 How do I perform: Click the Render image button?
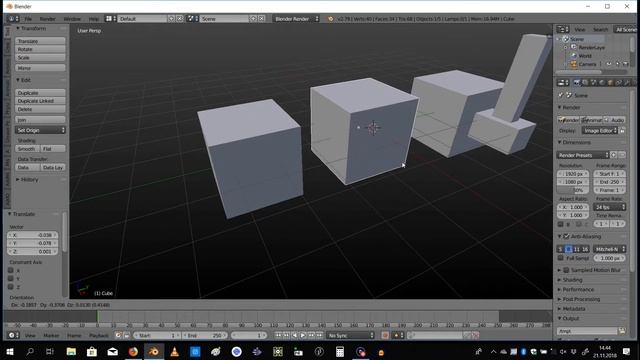[x=568, y=120]
